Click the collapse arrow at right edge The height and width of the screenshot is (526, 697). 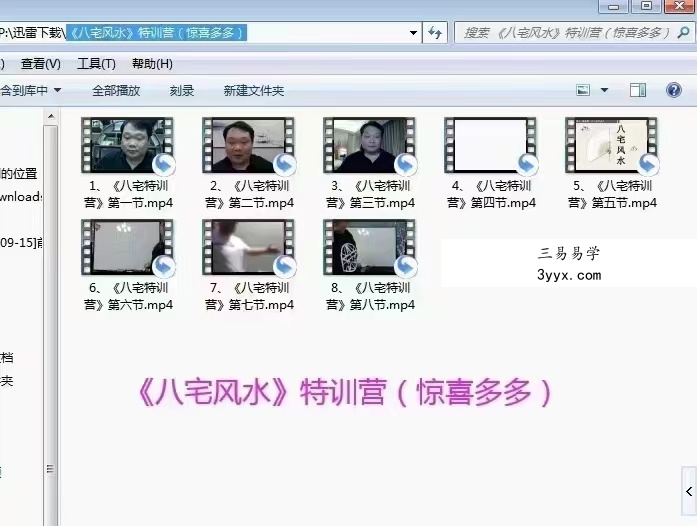pyautogui.click(x=689, y=491)
